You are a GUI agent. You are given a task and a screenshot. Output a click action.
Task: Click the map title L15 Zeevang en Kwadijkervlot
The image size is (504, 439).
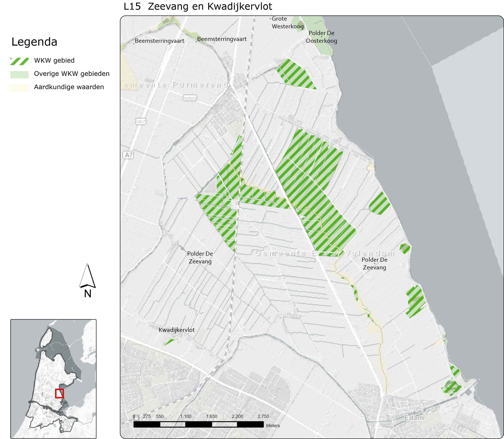[x=198, y=7]
